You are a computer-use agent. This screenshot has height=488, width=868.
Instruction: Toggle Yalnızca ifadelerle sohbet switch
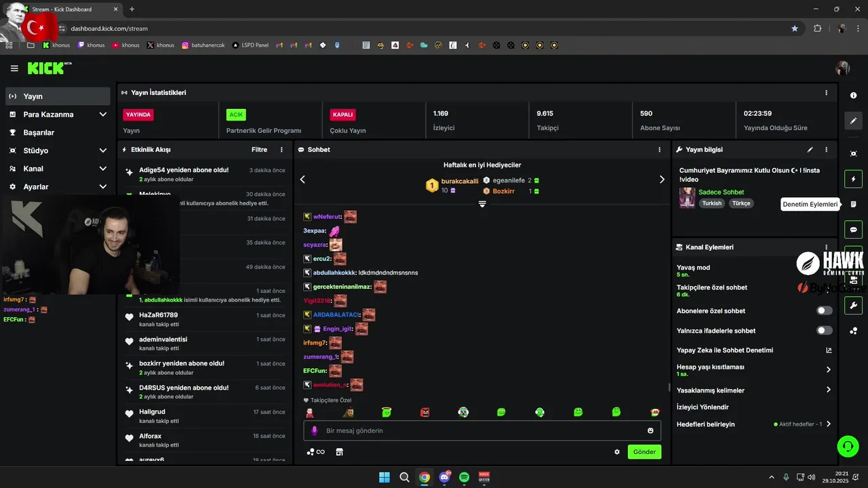tap(825, 330)
